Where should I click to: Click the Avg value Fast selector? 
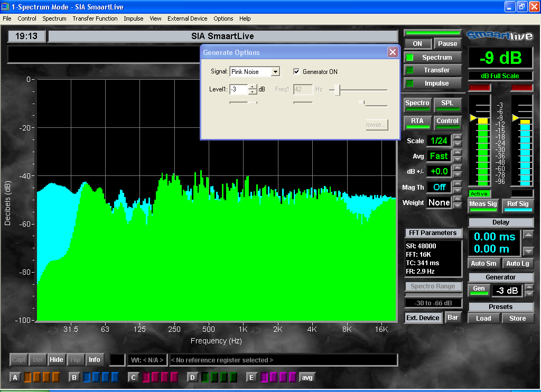coord(439,156)
